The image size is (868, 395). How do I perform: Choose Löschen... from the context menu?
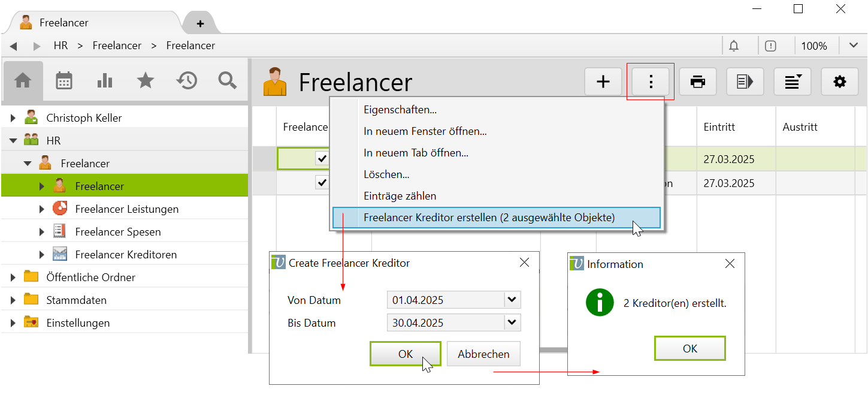[386, 174]
